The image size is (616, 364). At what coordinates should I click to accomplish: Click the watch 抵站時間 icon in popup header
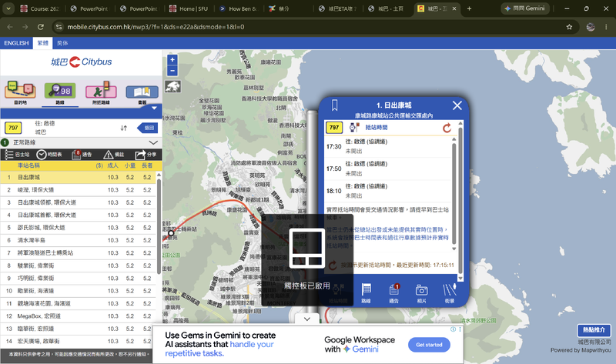[354, 127]
